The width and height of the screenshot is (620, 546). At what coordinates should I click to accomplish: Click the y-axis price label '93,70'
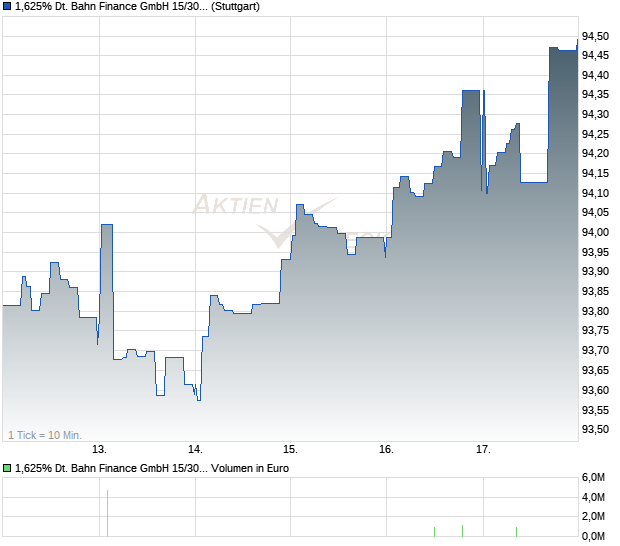tap(595, 350)
